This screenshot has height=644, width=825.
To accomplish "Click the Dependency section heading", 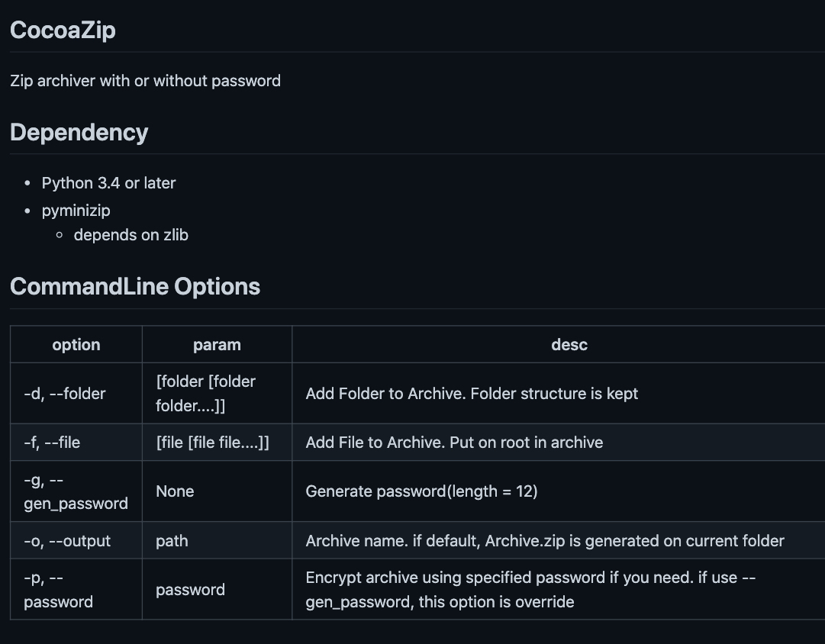I will click(79, 132).
